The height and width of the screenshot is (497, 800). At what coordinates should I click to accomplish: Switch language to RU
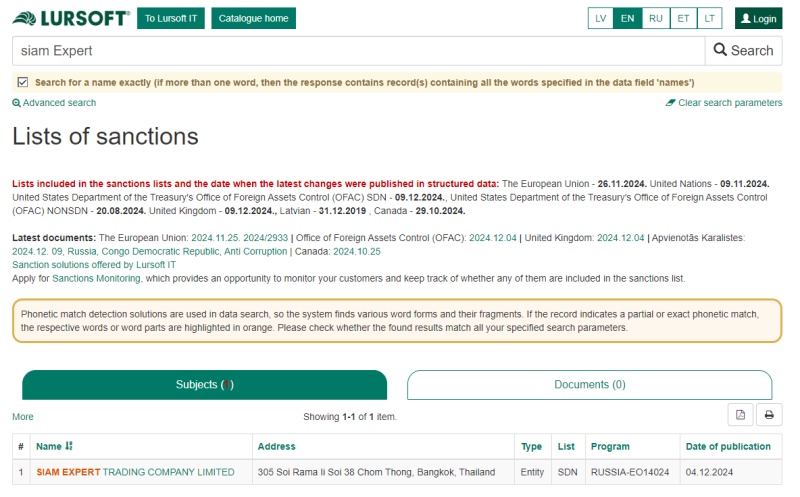pos(655,18)
